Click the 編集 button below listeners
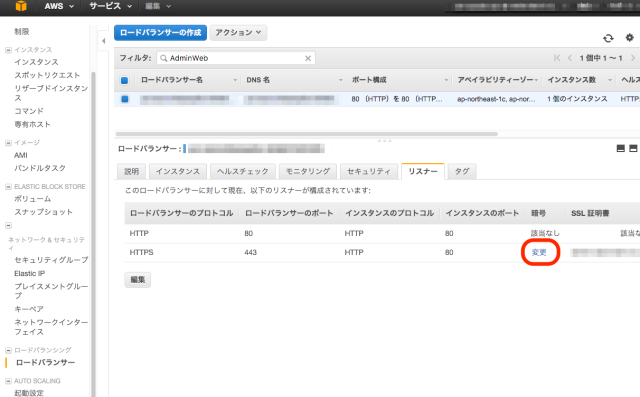 pos(138,280)
